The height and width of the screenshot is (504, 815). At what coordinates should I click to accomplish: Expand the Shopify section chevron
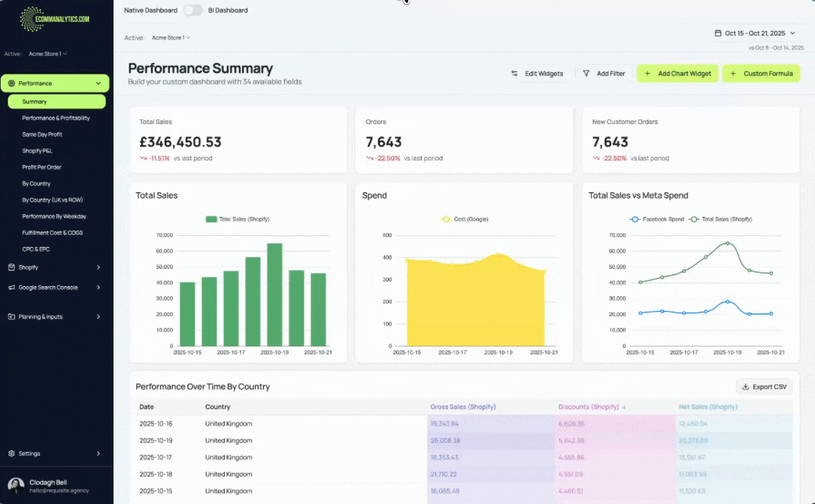click(98, 267)
